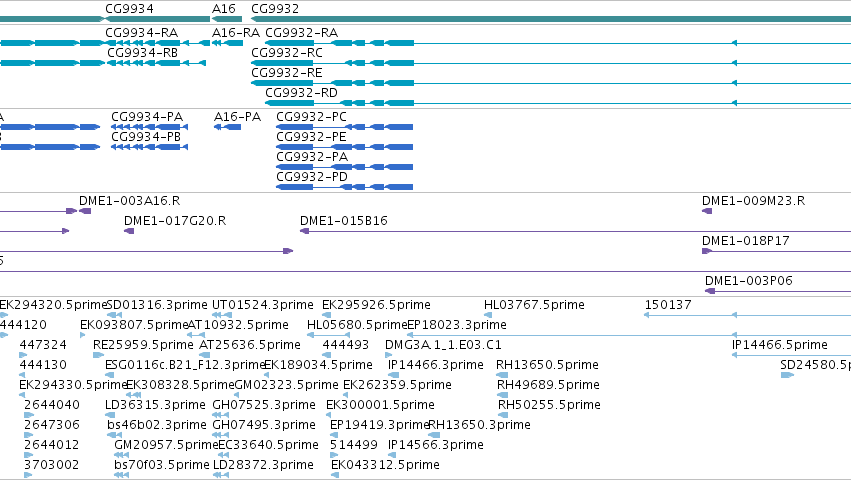
Task: Click the DME1-003A16.R clone label
Action: 130,201
